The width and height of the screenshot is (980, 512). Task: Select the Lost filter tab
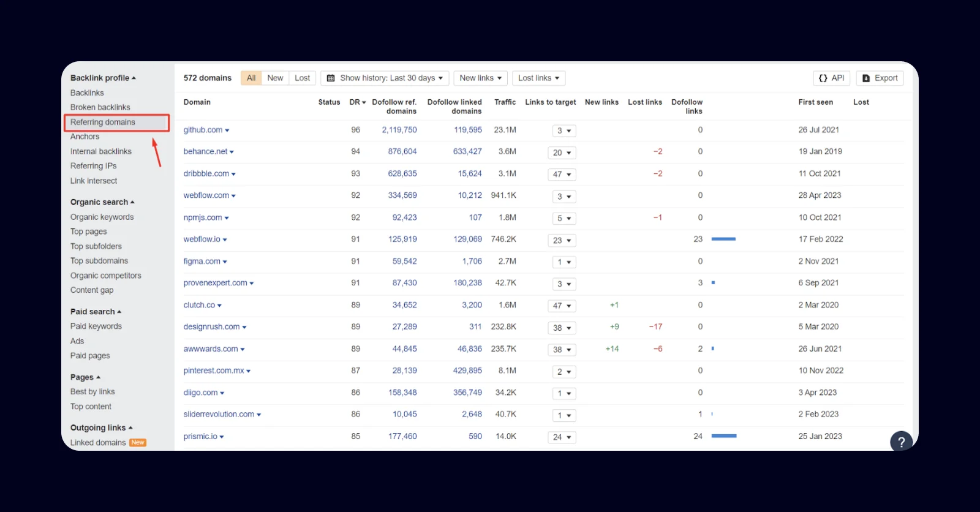pyautogui.click(x=302, y=78)
